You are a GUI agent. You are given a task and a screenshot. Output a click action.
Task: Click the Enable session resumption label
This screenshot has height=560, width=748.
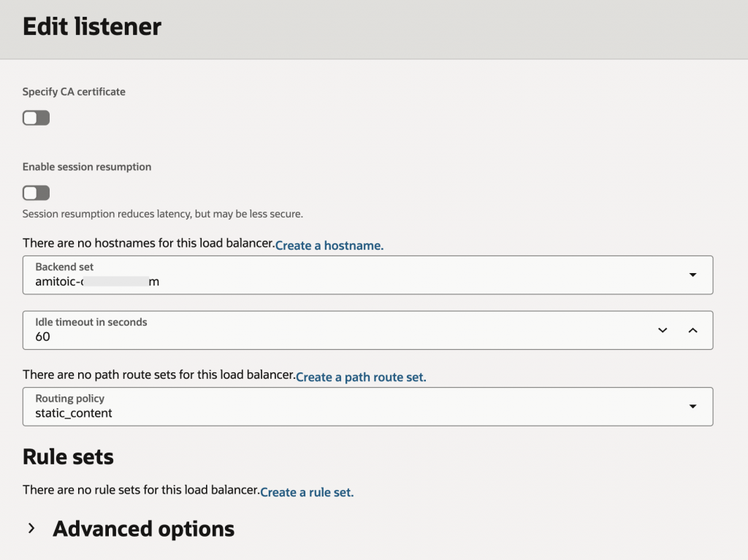point(87,166)
